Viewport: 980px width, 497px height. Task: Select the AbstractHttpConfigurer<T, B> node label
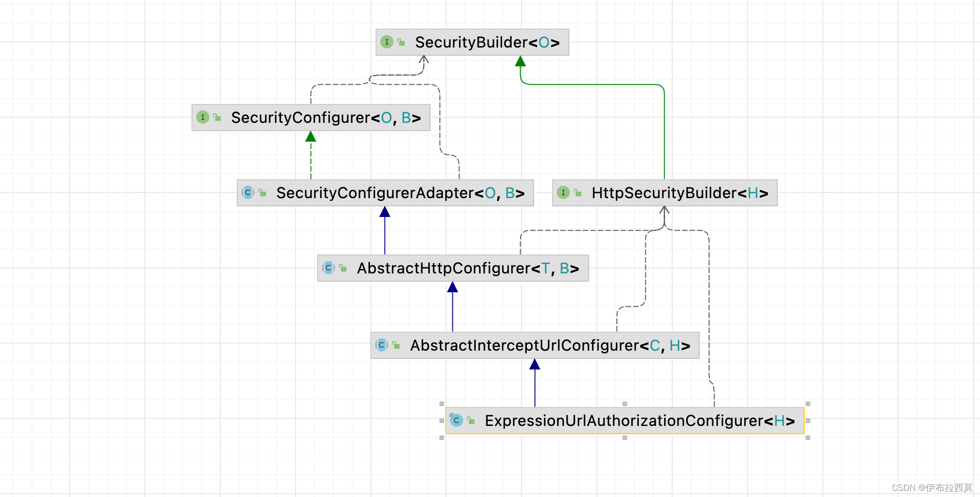(468, 268)
